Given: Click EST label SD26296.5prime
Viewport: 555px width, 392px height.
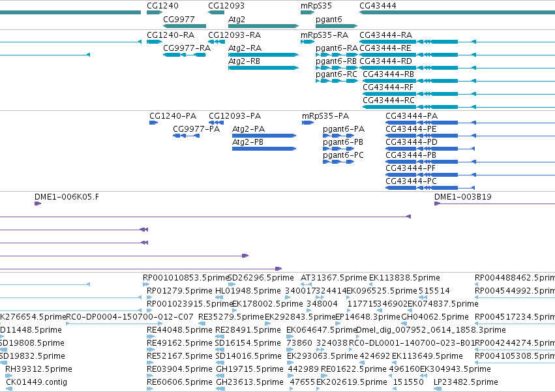Looking at the screenshot, I should [x=262, y=278].
